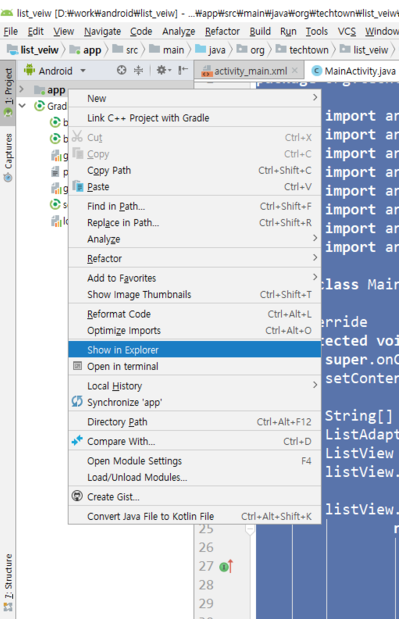Expand Add to Favorites submenu

[194, 278]
